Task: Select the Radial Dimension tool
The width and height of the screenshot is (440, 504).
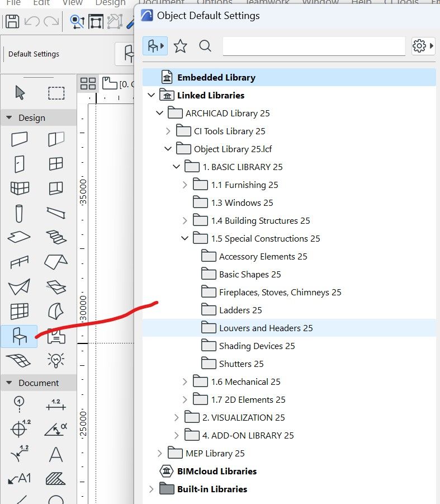Action: pyautogui.click(x=19, y=454)
